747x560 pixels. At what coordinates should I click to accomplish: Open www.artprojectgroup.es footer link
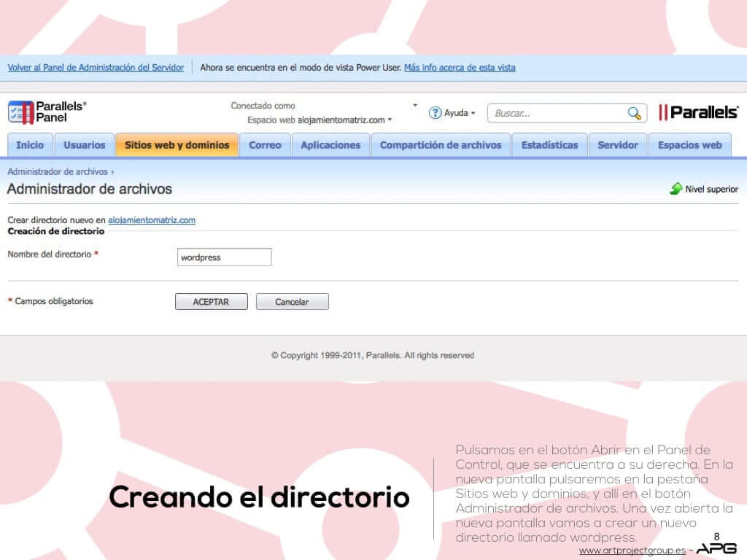click(632, 551)
